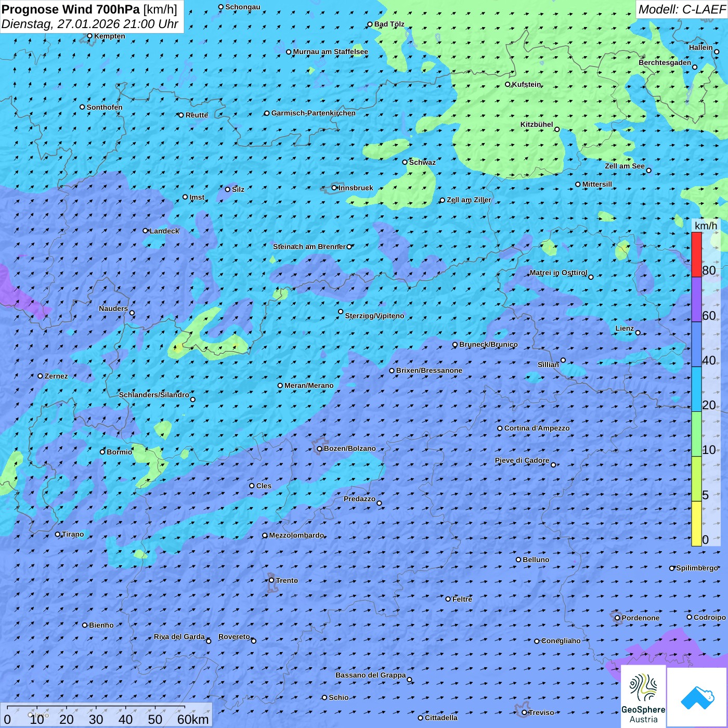
Task: Click the Schlanders/Silandro label
Action: click(154, 395)
